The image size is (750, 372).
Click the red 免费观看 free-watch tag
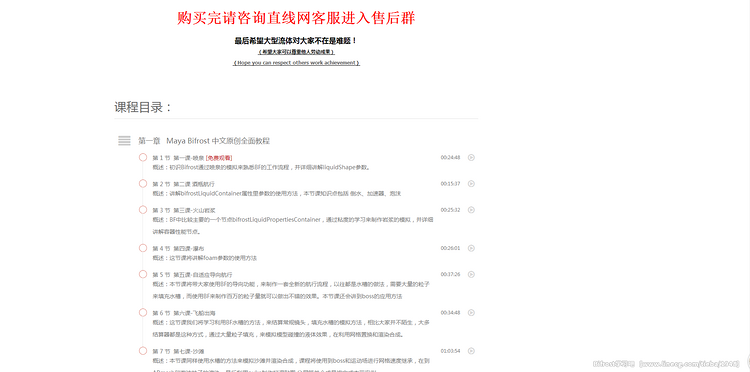pyautogui.click(x=219, y=158)
